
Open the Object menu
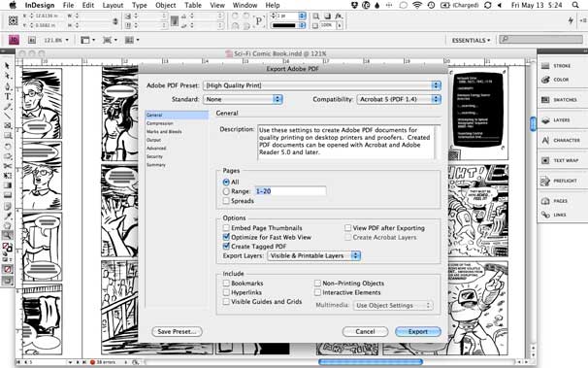(165, 5)
